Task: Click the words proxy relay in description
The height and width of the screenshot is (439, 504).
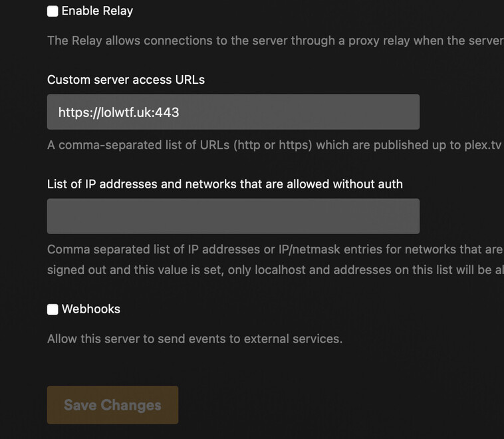Action: click(375, 41)
